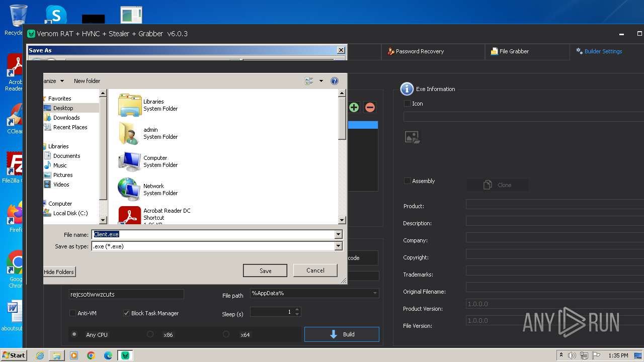Click the Build button

[342, 334]
